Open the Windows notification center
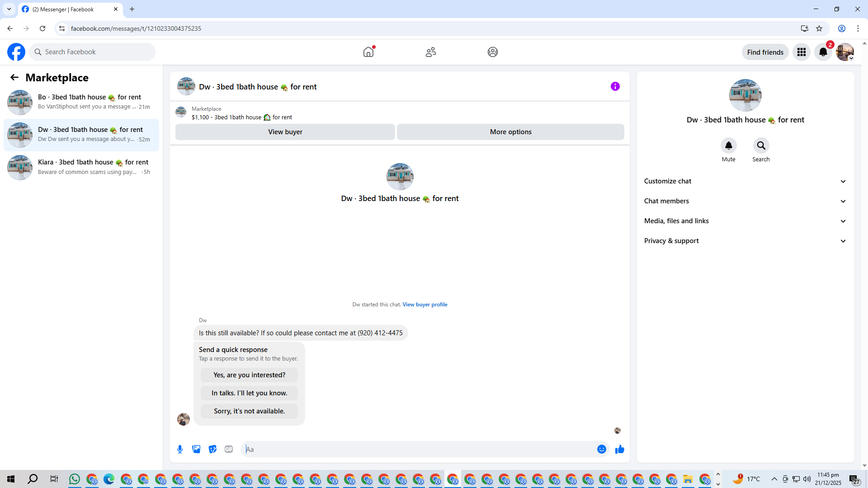 (x=854, y=479)
